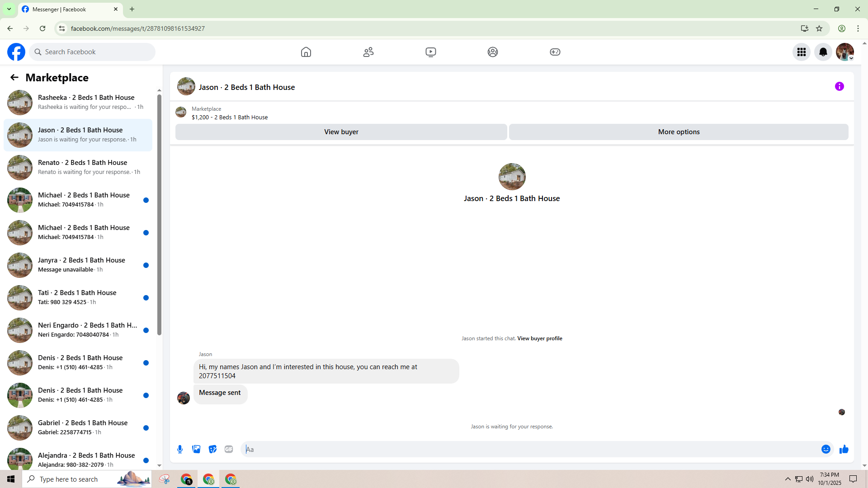Screen dimensions: 868x488
Task: Click Jason's message with phone number
Action: 326,371
